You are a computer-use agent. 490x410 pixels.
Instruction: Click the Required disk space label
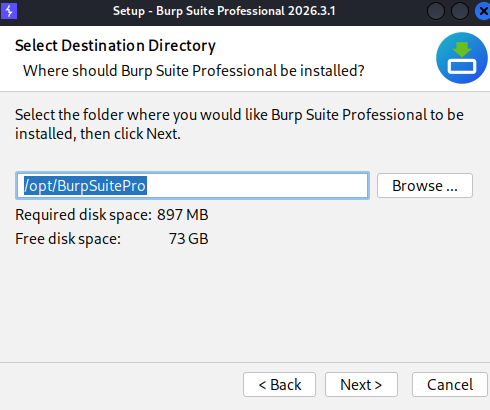coord(83,215)
